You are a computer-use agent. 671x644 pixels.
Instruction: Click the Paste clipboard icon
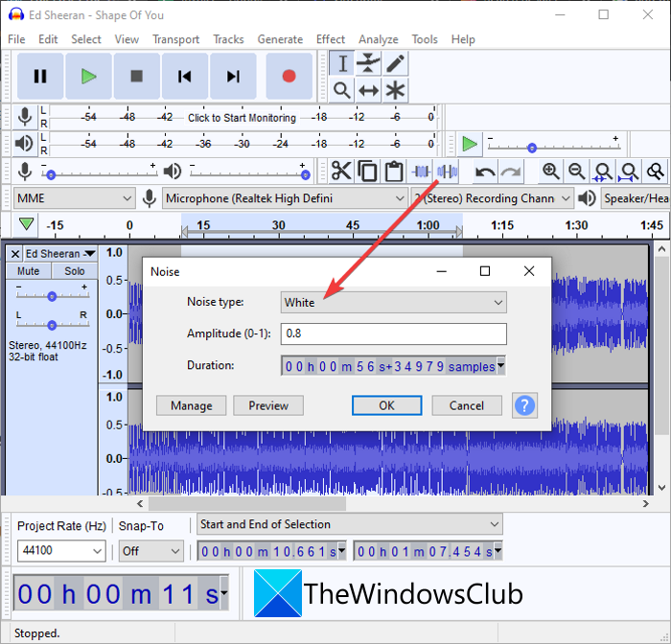pos(394,172)
